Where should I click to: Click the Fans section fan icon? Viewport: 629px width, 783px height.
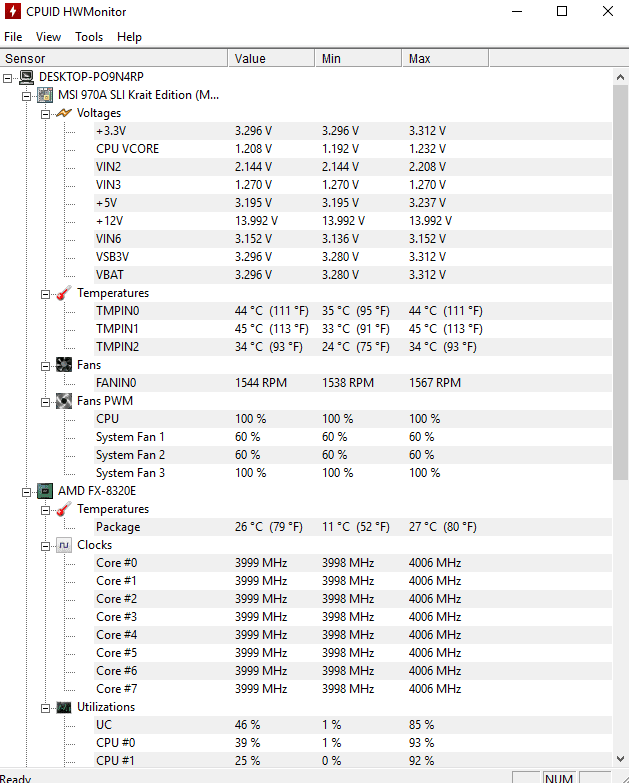63,365
